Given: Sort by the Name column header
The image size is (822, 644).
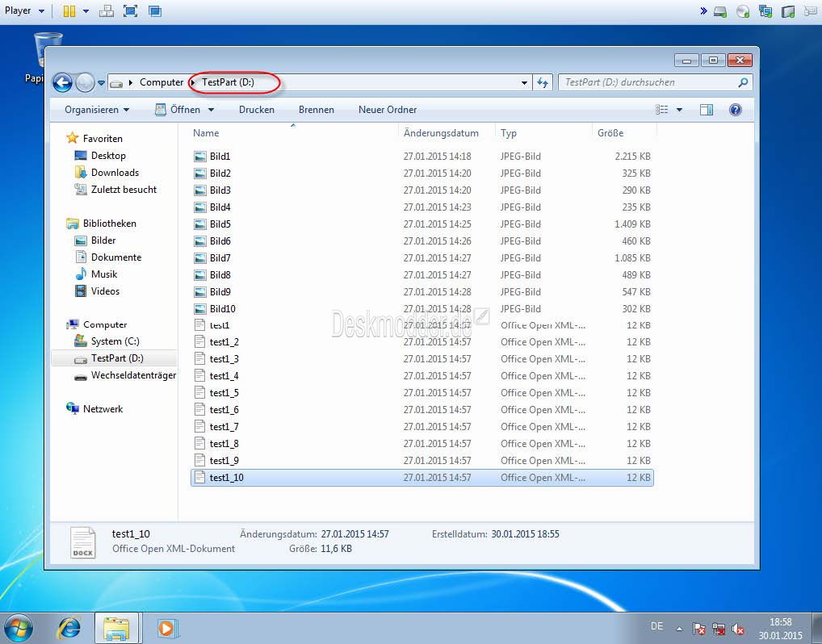Looking at the screenshot, I should click(x=206, y=133).
